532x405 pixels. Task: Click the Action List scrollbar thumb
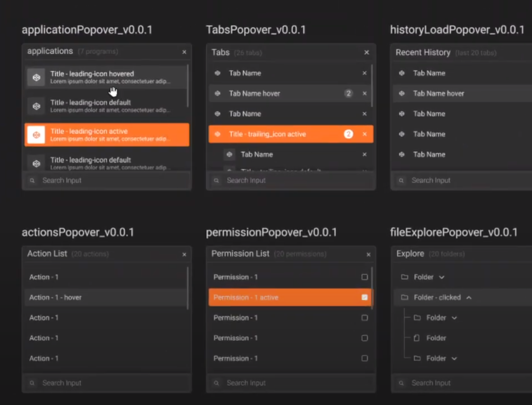[188, 288]
